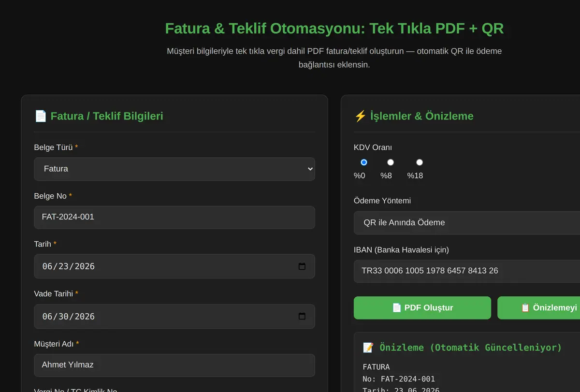Click the Önizlemeyi button

tap(539, 308)
